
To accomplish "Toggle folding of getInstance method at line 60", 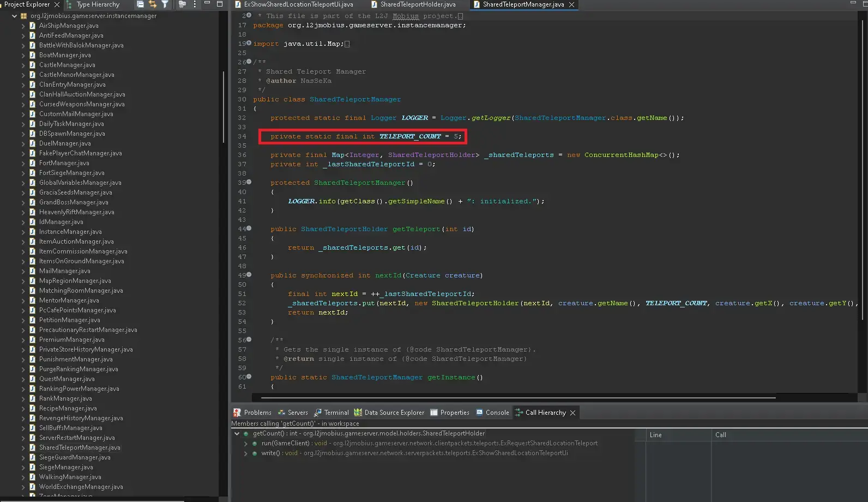I will 249,377.
